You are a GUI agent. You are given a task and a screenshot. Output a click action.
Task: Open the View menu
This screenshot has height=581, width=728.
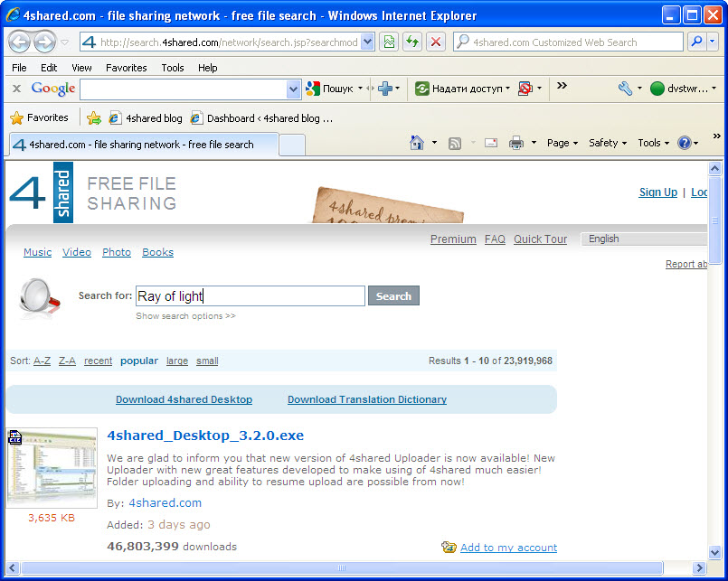point(81,68)
